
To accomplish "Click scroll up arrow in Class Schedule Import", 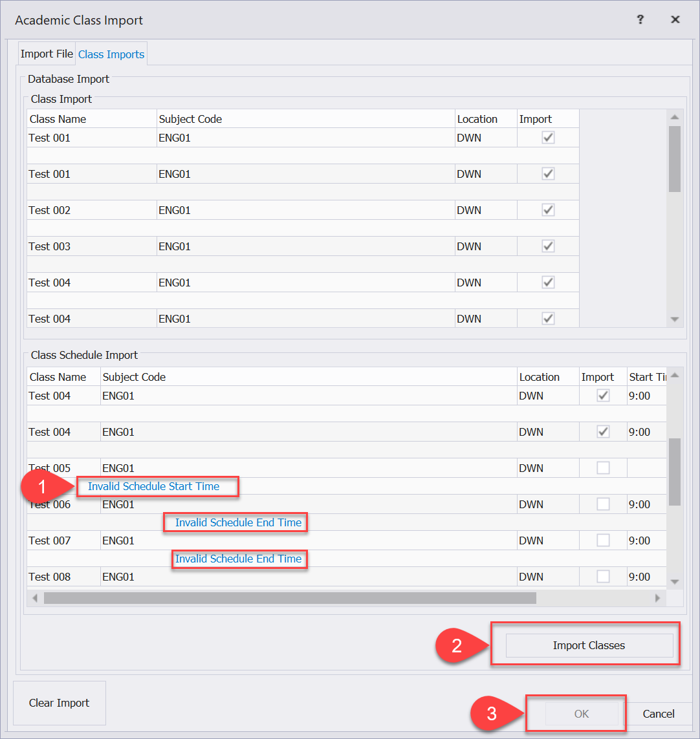I will (675, 376).
